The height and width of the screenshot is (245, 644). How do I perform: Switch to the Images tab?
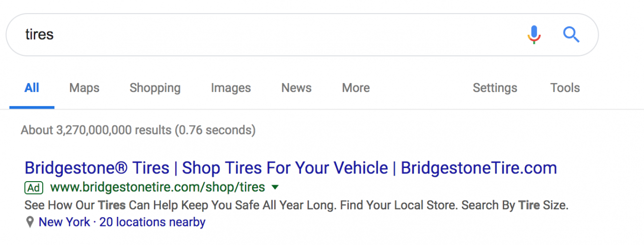[x=231, y=88]
